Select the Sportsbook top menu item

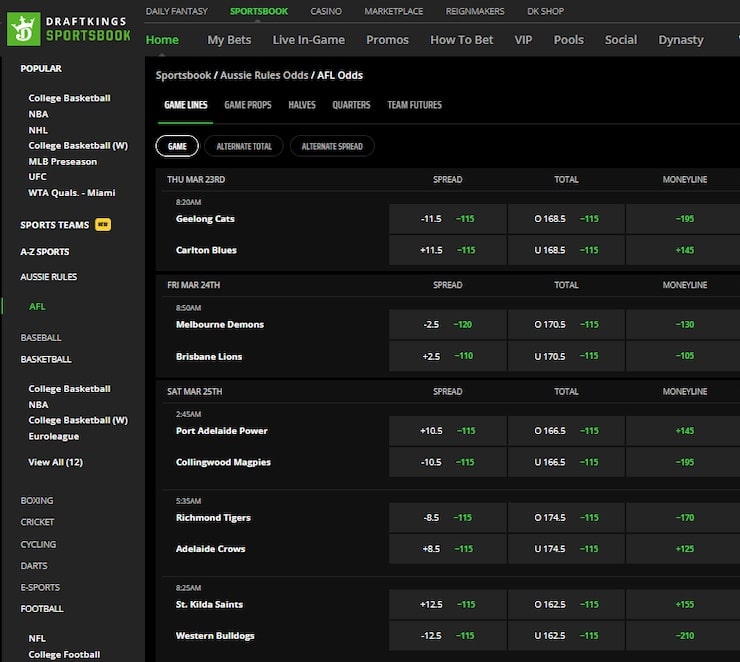259,11
